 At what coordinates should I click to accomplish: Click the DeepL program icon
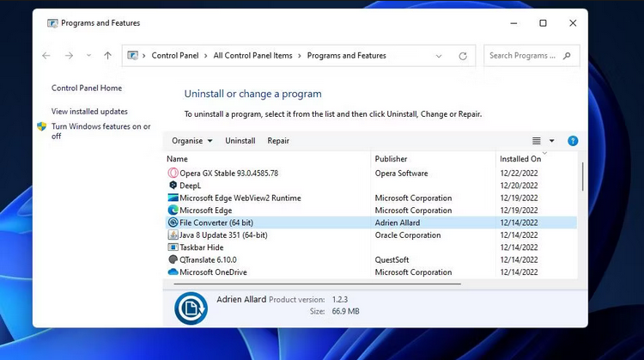coord(173,186)
